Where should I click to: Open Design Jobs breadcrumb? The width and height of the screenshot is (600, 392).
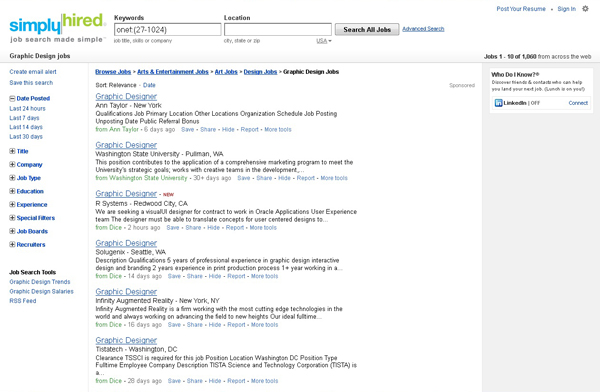click(x=260, y=72)
